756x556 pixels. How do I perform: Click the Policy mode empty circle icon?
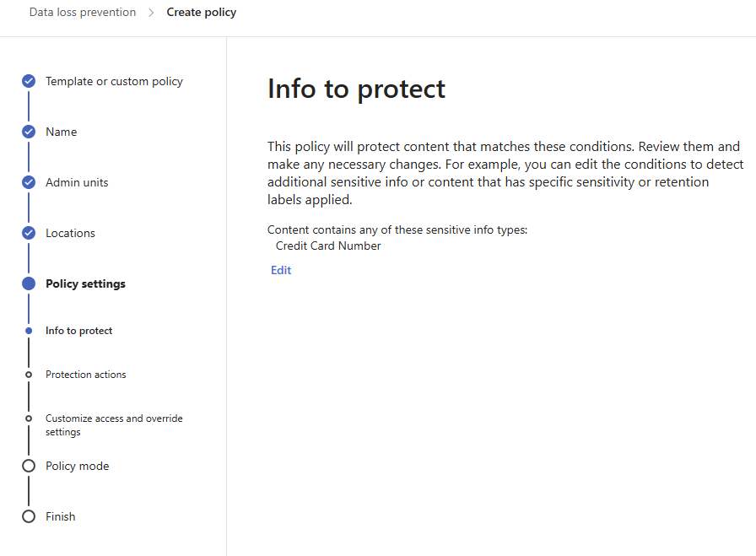pos(29,466)
